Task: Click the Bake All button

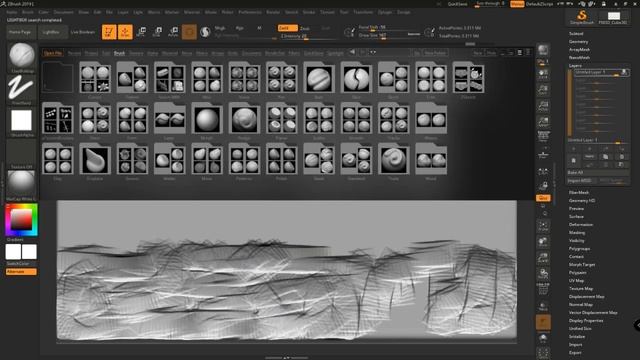Action: coord(598,173)
